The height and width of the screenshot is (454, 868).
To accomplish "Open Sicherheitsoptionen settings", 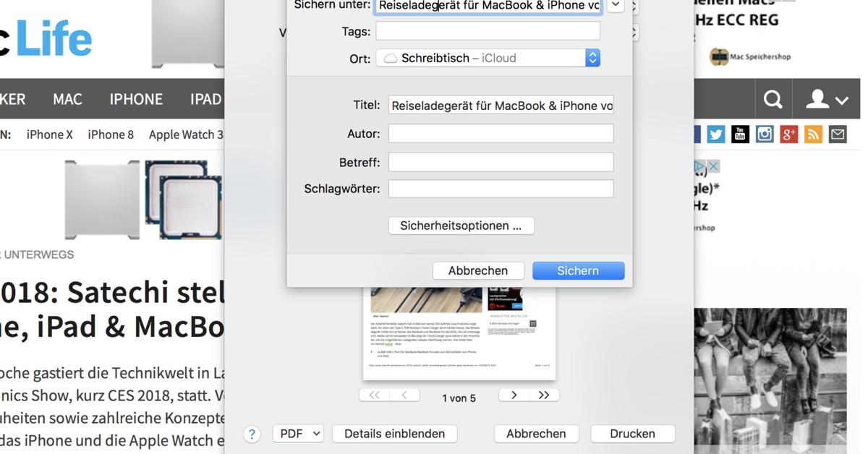I will (x=461, y=226).
